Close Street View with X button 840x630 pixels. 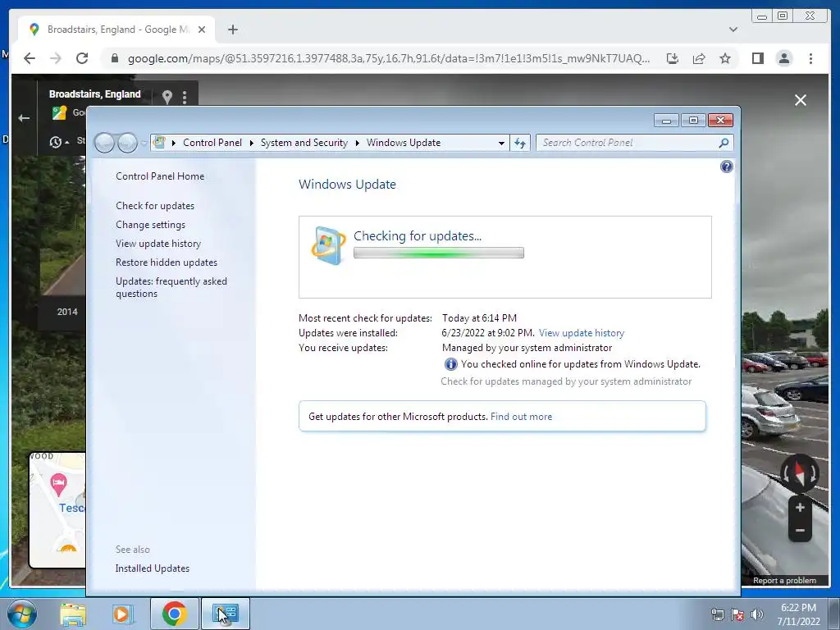(801, 100)
